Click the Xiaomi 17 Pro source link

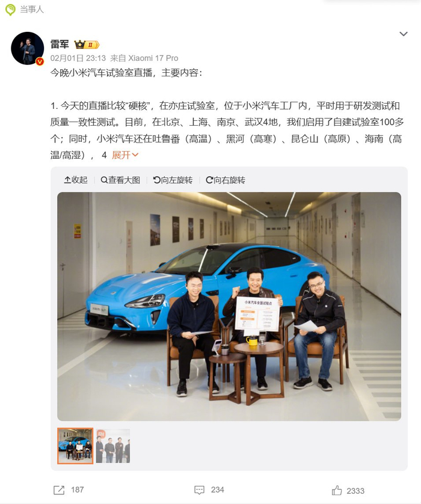[x=153, y=58]
